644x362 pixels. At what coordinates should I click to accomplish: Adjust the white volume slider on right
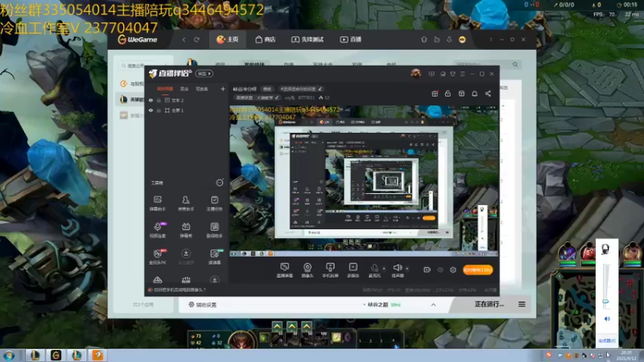click(605, 302)
